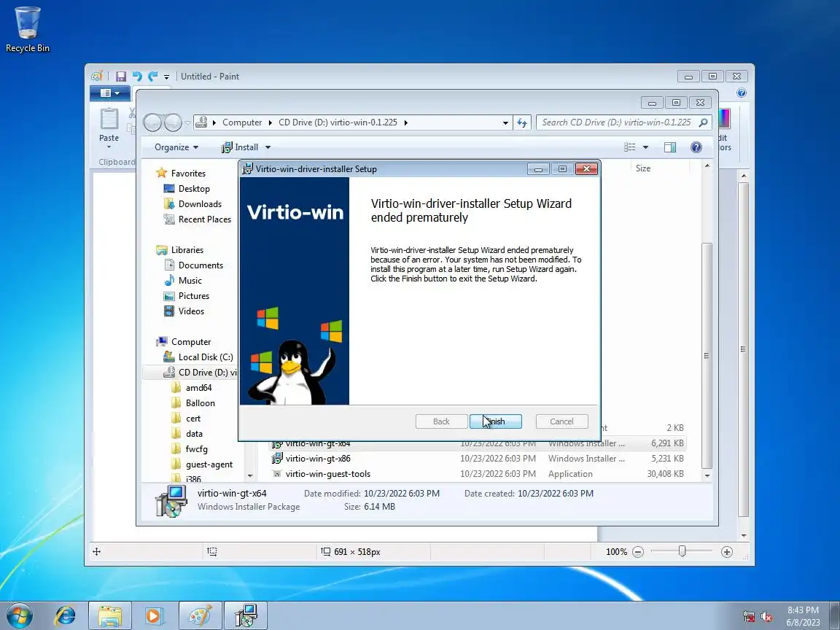Click the network tray icon
The height and width of the screenshot is (630, 840).
point(749,617)
